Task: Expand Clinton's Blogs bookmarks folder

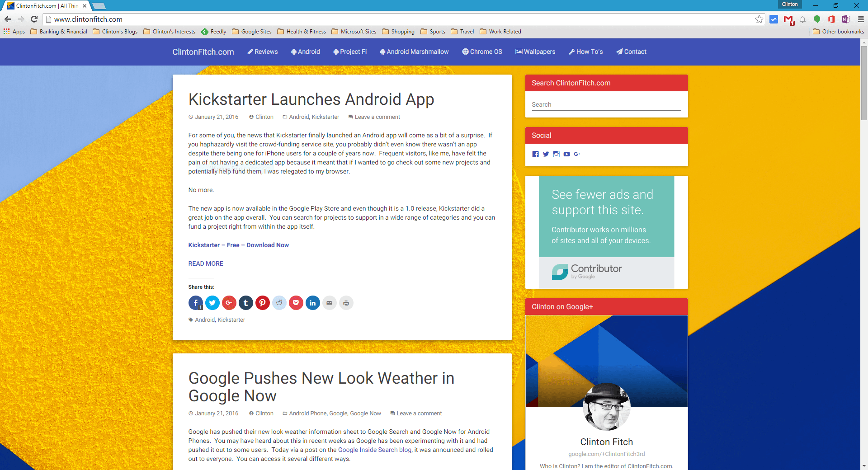Action: pos(115,32)
